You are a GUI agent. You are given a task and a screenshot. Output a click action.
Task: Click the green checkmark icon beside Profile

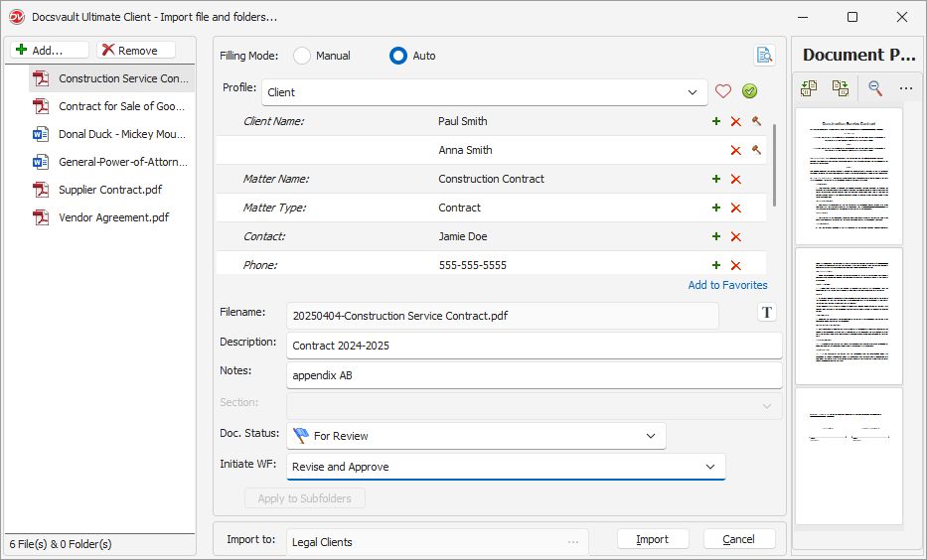point(750,91)
